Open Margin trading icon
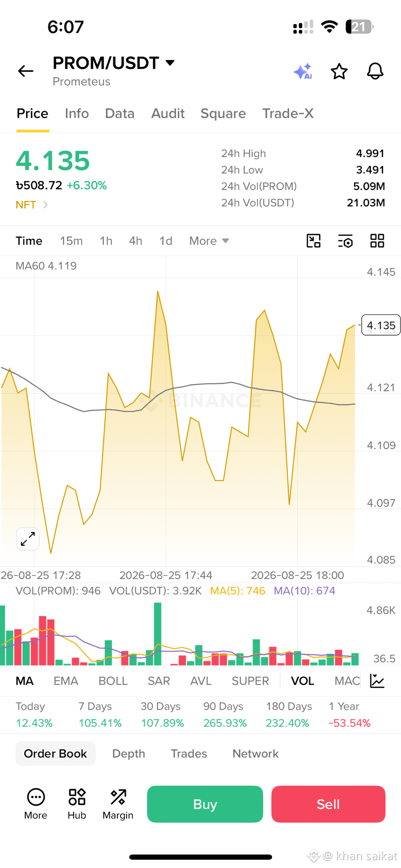The image size is (401, 868). click(x=118, y=804)
